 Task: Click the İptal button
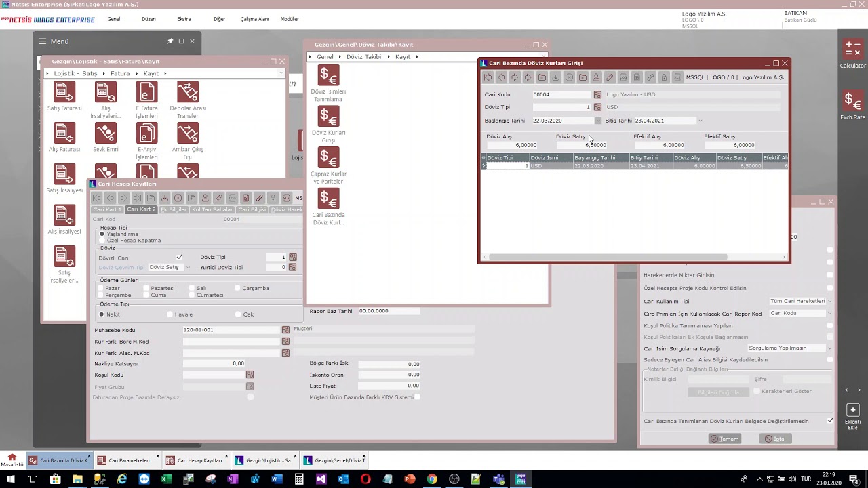coord(775,439)
